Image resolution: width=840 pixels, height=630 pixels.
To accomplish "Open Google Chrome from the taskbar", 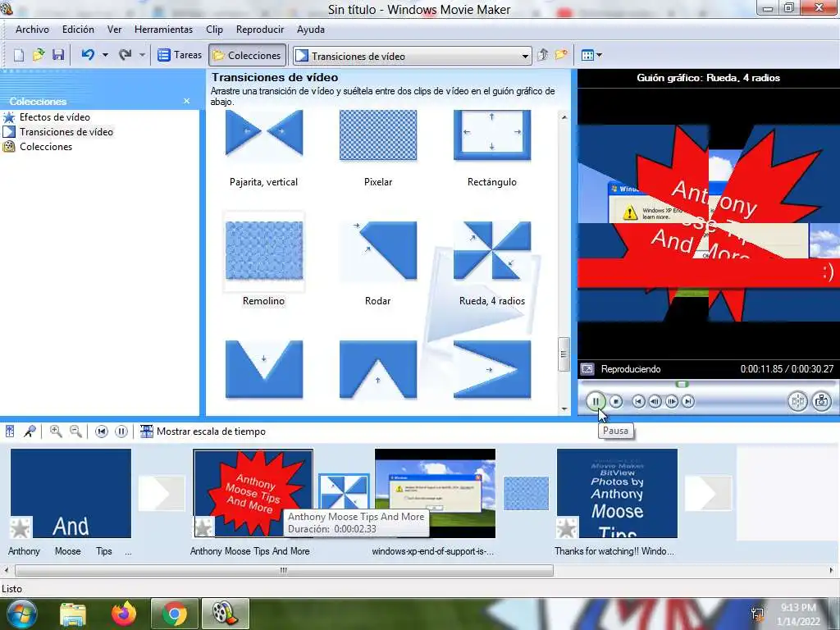I will tap(174, 614).
